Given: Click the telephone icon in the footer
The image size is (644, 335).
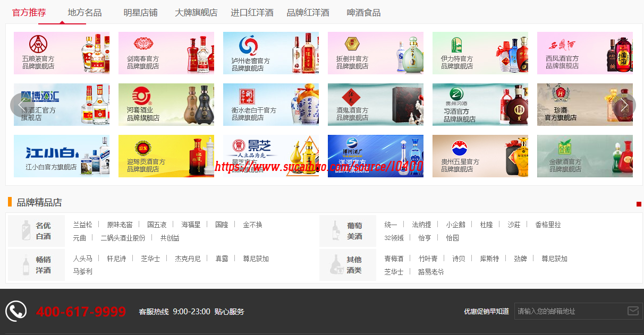Looking at the screenshot, I should click(x=16, y=311).
